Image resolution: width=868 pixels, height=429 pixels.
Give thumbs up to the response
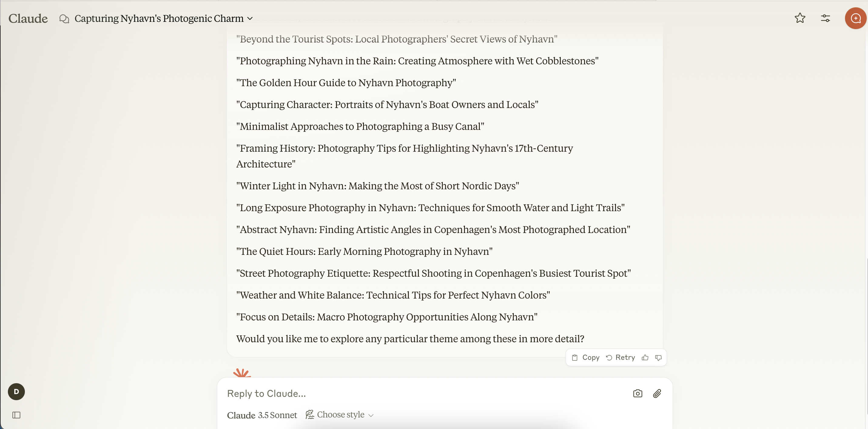(645, 358)
